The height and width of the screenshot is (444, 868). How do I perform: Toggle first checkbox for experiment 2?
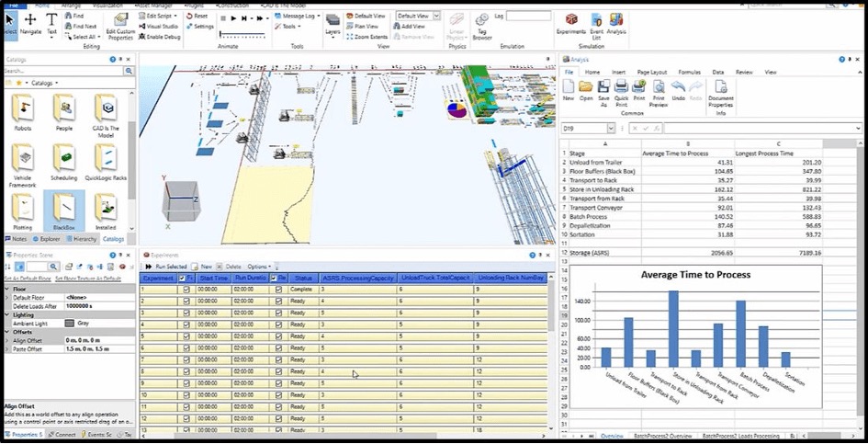(x=186, y=301)
